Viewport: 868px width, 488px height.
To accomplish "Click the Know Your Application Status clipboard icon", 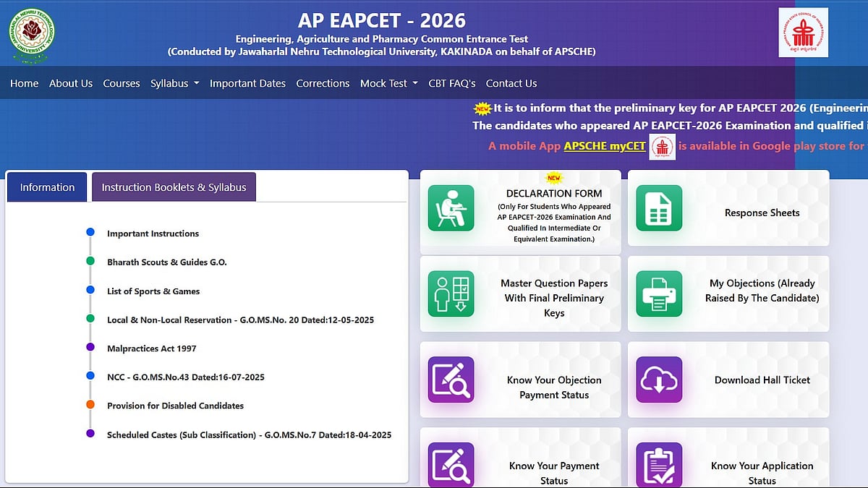I will [x=659, y=465].
